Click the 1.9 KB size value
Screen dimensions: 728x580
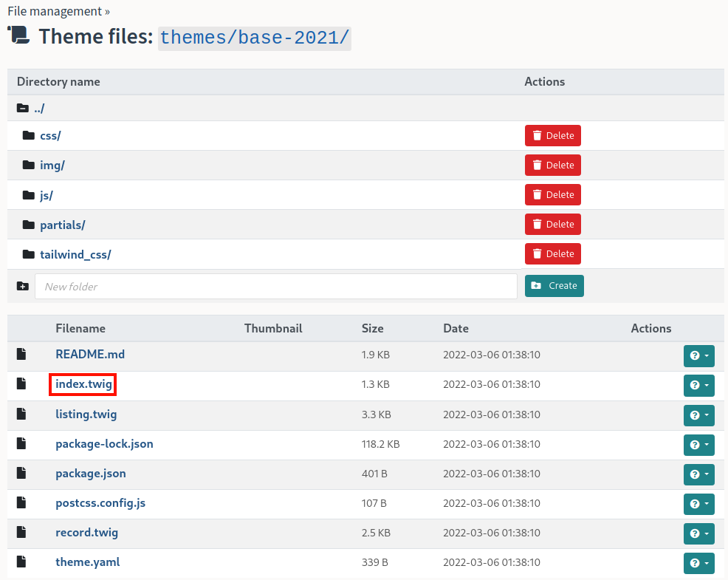tap(375, 355)
